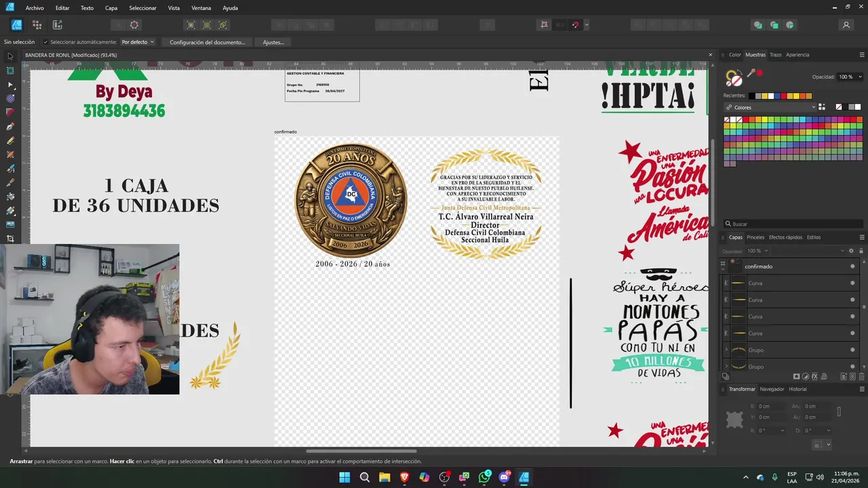Hide the first Grupo layer

(852, 350)
